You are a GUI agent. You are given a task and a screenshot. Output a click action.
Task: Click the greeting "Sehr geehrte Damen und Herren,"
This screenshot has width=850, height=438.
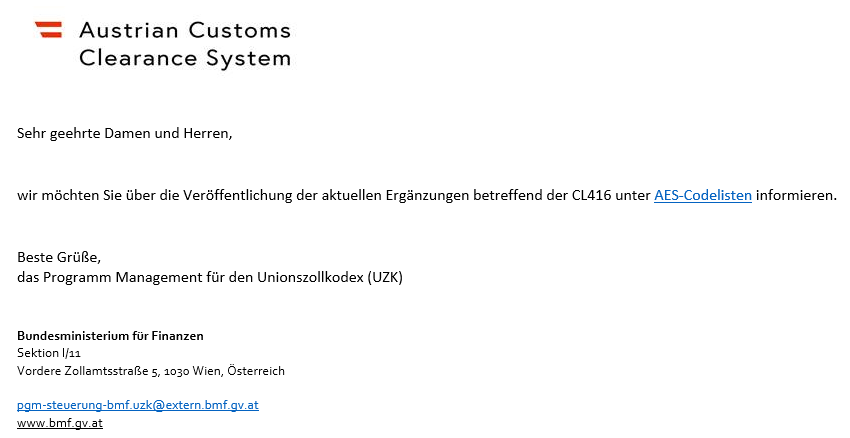coord(124,133)
